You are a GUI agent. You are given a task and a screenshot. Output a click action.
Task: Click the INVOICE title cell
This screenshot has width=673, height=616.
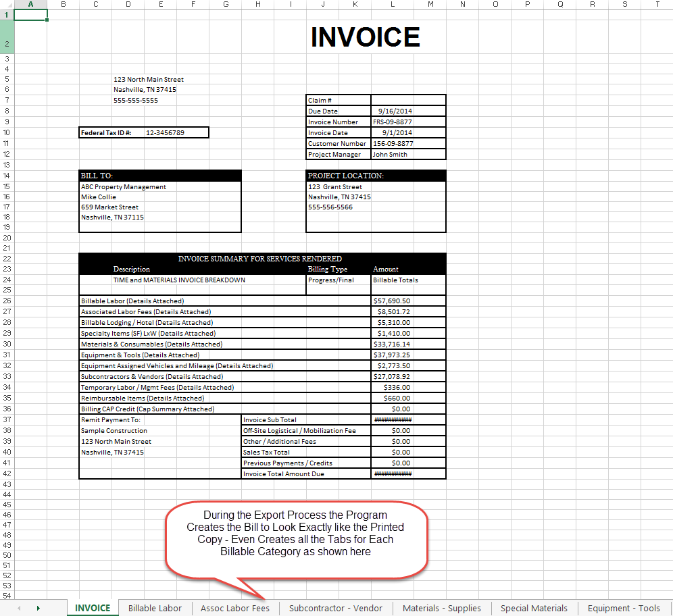pyautogui.click(x=366, y=37)
